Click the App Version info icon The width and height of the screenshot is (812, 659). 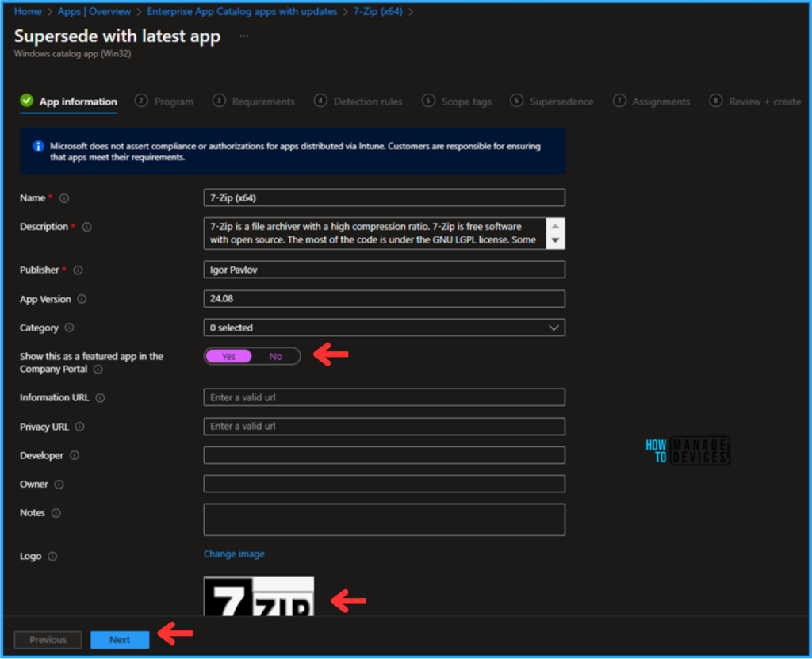pos(82,299)
